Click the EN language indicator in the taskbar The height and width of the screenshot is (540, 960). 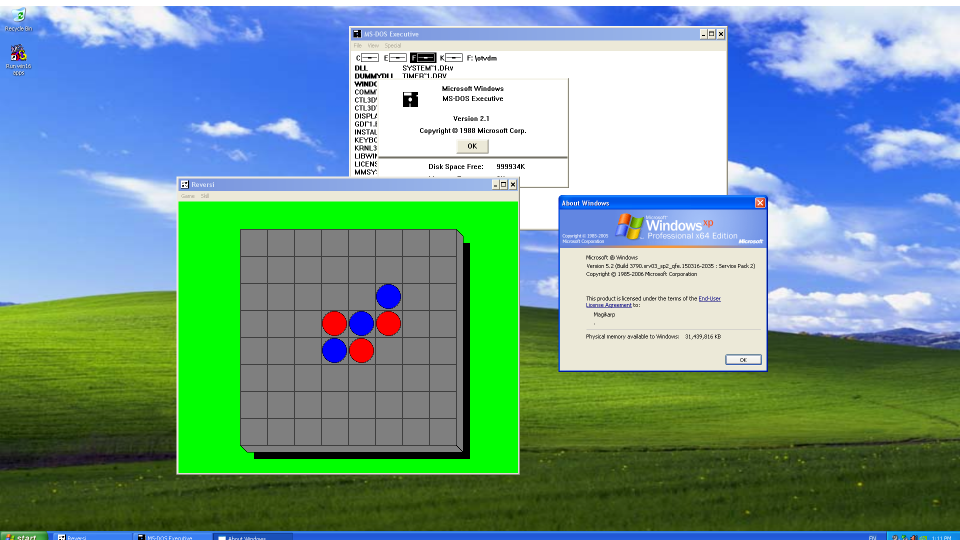pyautogui.click(x=872, y=537)
